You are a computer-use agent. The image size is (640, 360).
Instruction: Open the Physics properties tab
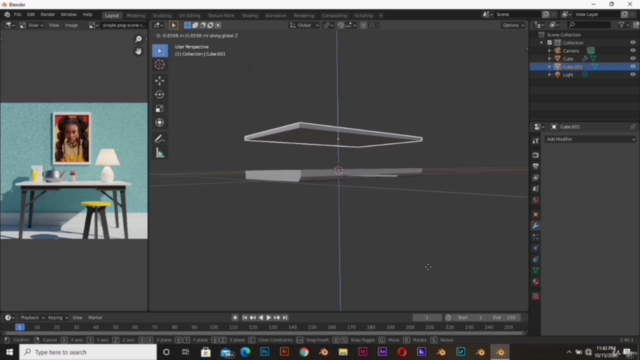(x=536, y=248)
